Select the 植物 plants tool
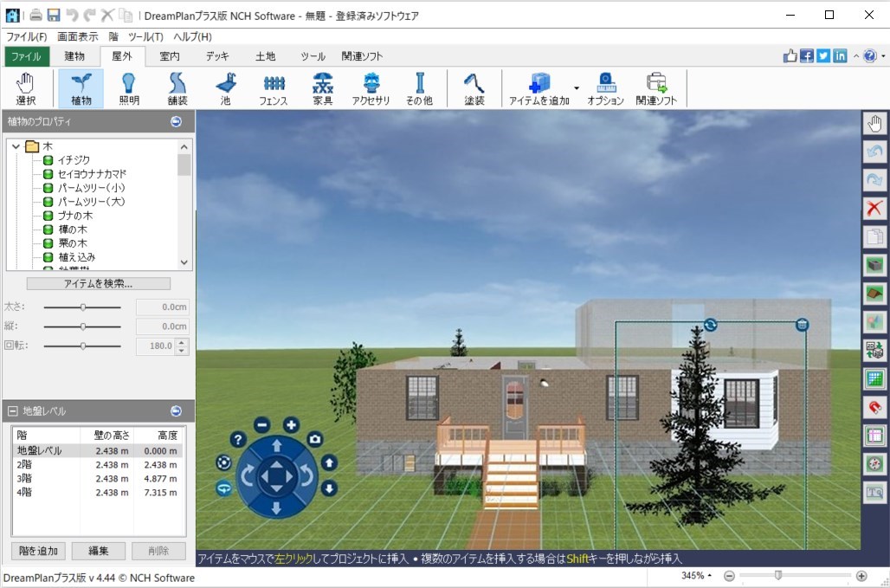This screenshot has width=890, height=588. 81,88
